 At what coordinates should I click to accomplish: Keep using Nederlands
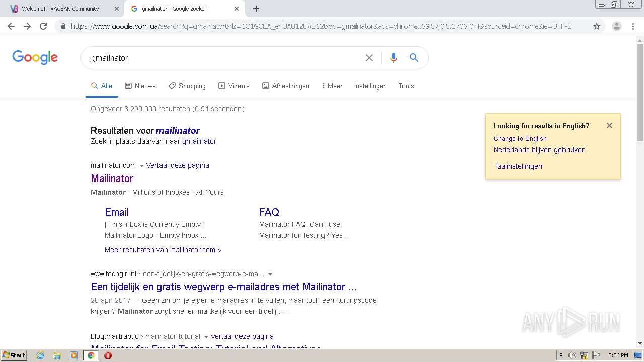539,150
